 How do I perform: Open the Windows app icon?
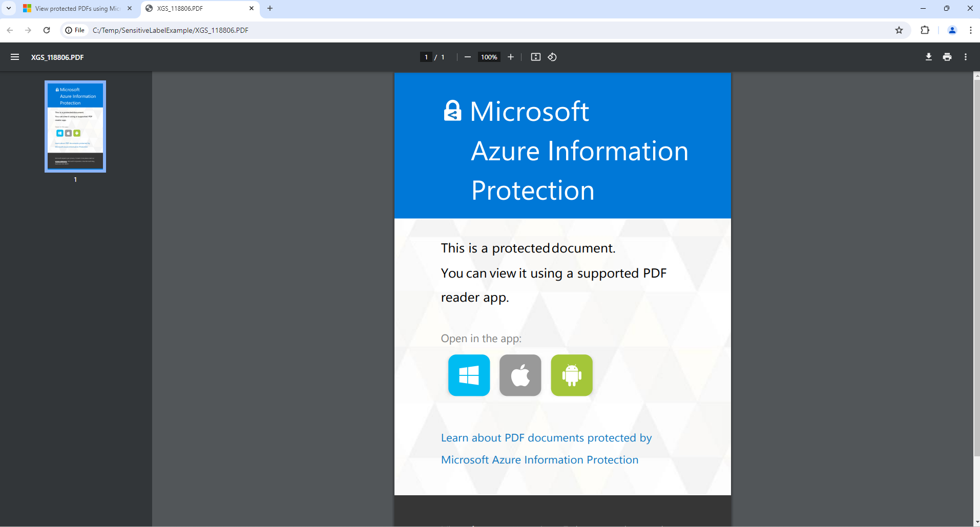coord(469,375)
